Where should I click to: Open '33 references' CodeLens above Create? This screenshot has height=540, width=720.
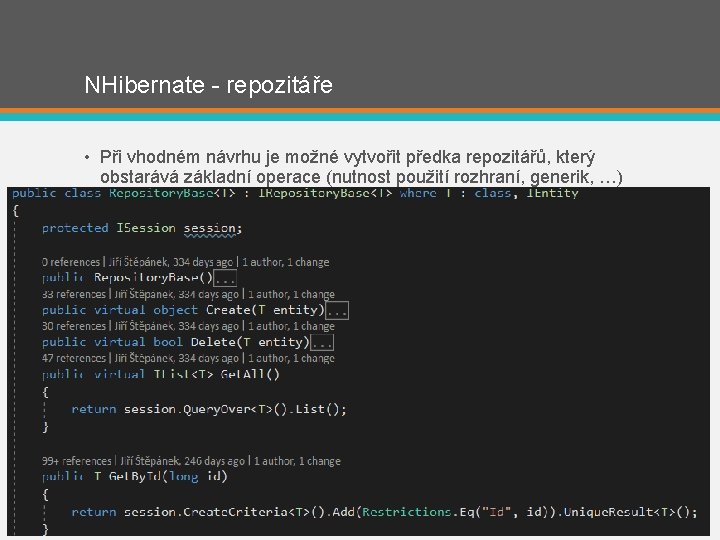(x=73, y=294)
